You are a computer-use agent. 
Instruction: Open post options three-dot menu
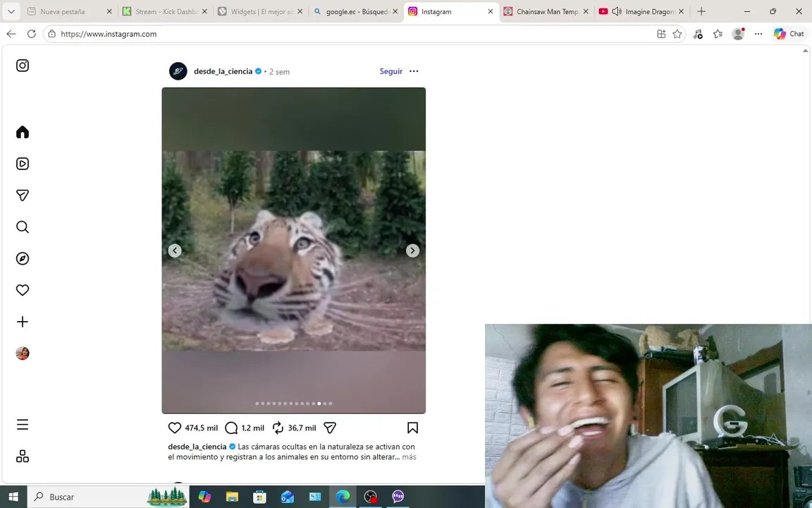point(414,71)
